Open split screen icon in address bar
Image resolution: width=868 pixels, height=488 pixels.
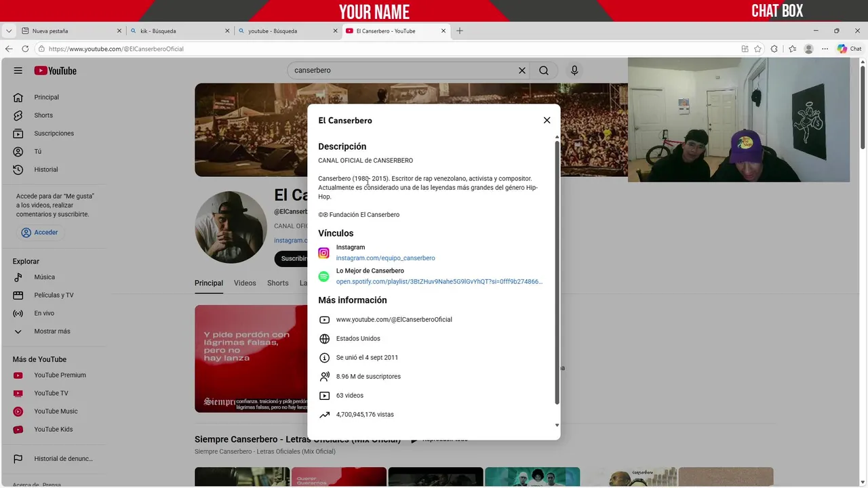[x=745, y=49]
